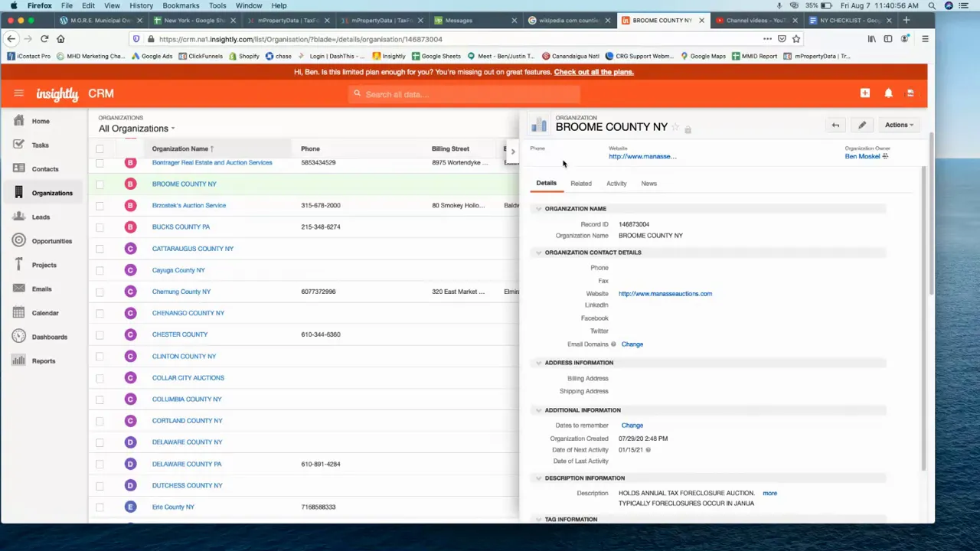Reload the page in Firefox
This screenshot has width=980, height=551.
(44, 39)
